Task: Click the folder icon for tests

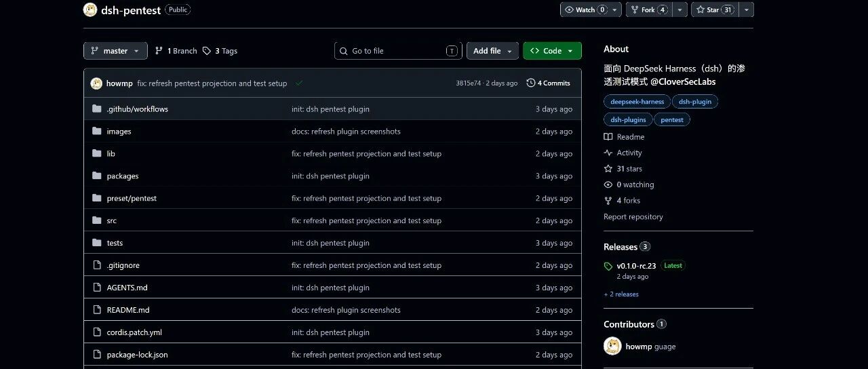Action: [x=96, y=243]
